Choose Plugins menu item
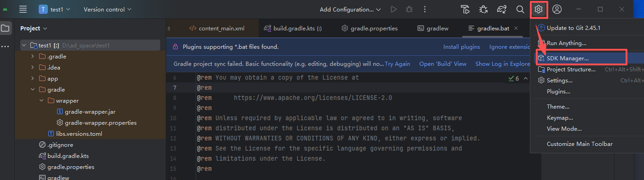 (x=558, y=92)
